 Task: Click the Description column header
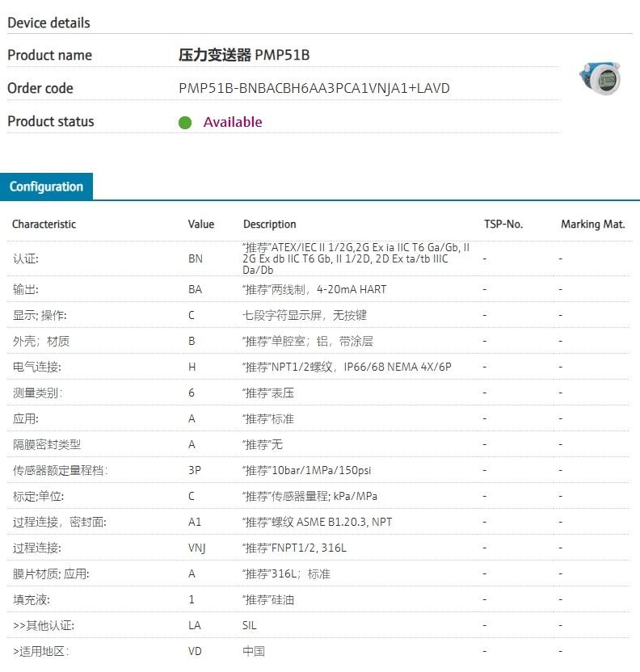pos(270,225)
